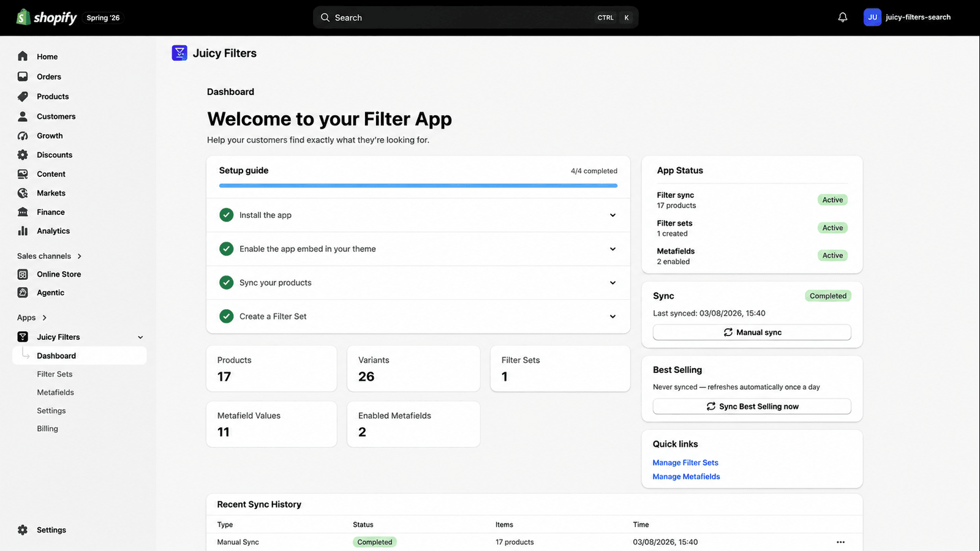This screenshot has height=551, width=980.
Task: Click the Customers person icon
Action: pos(23,116)
